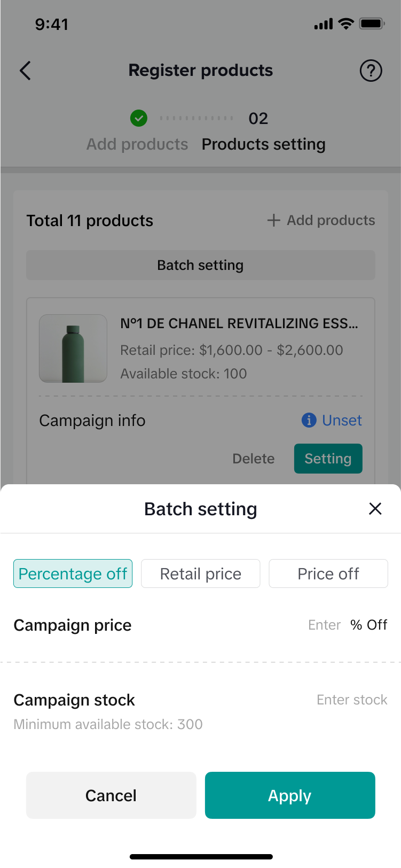Delete the Chanel product entry
This screenshot has width=401, height=868.
pyautogui.click(x=253, y=459)
